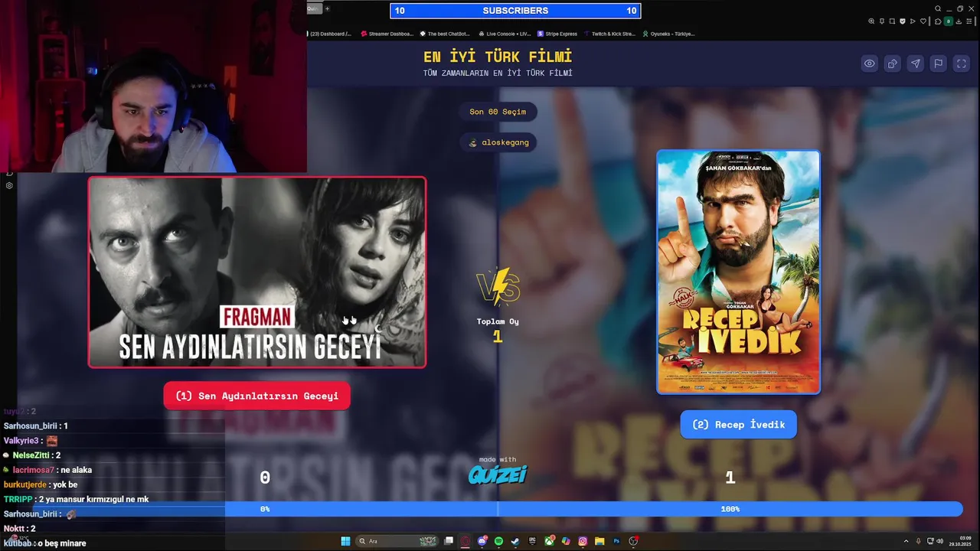The width and height of the screenshot is (980, 551).
Task: Expand the system tray hidden icons chevron
Action: pos(906,541)
